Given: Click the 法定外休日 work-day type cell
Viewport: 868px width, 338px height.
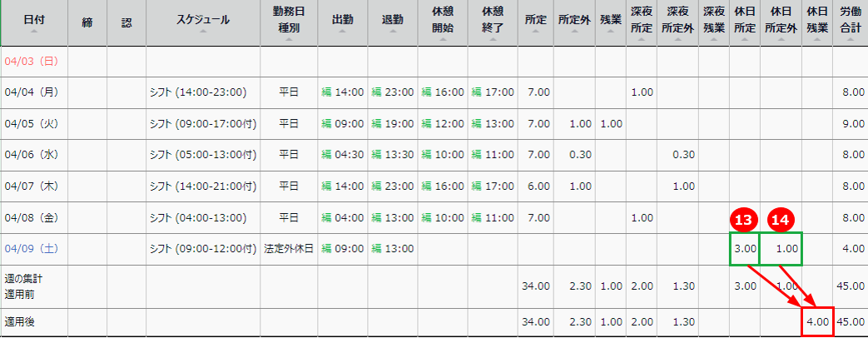Looking at the screenshot, I should [288, 249].
